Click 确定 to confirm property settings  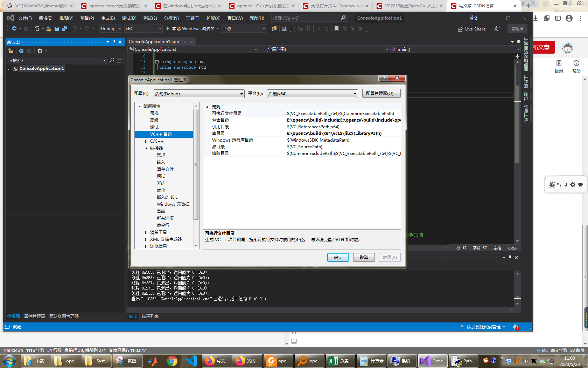point(337,257)
